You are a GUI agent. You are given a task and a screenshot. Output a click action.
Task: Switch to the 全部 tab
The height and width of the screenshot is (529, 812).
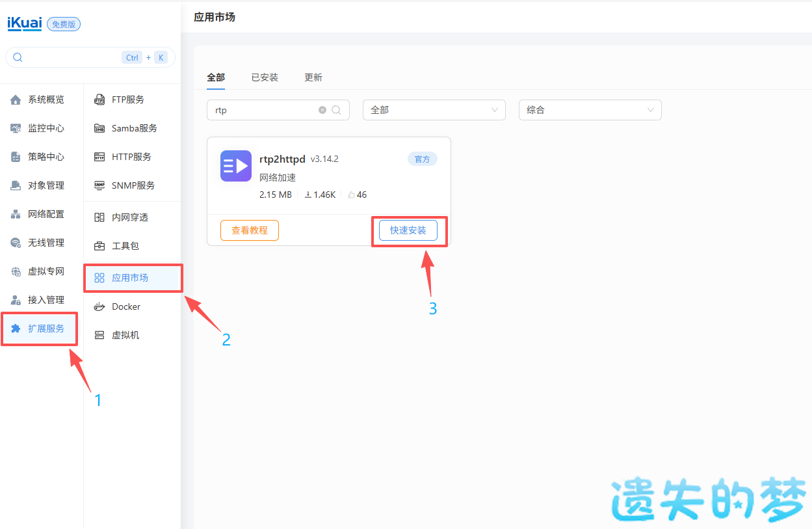pyautogui.click(x=216, y=77)
